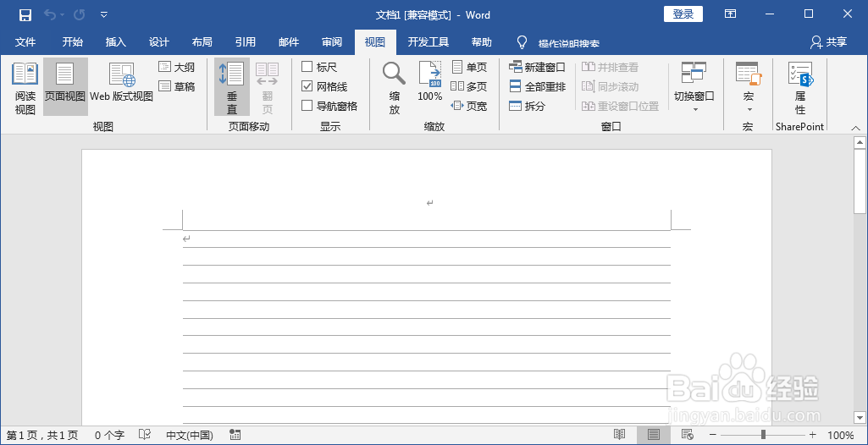Switch to 大纲 outline view
Viewport: 868px width, 445px height.
click(x=177, y=68)
